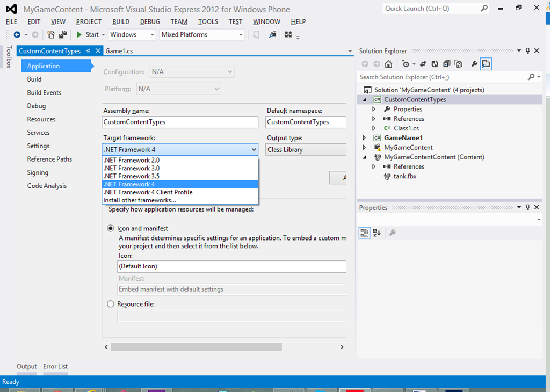
Task: Click the scroll right arrow of property page
Action: (x=342, y=347)
